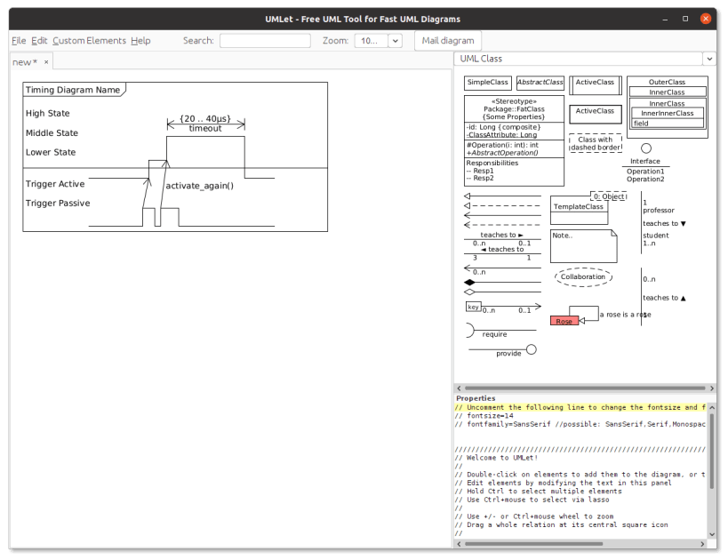Click the Properties scroll down arrow

712,534
